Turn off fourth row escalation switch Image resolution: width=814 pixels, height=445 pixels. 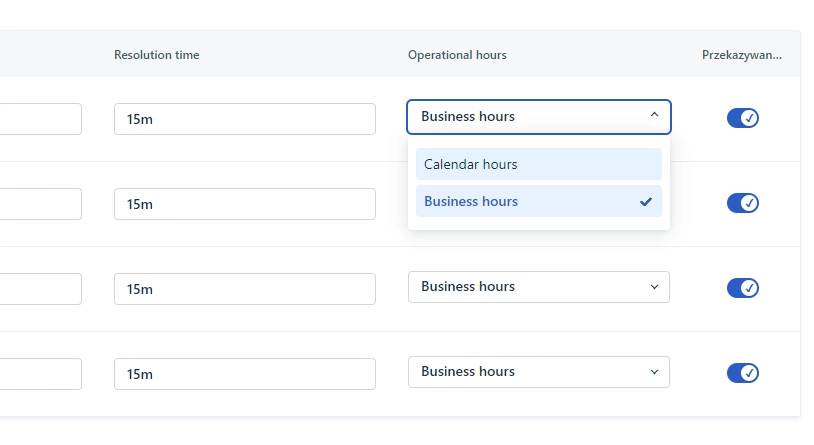pos(743,373)
